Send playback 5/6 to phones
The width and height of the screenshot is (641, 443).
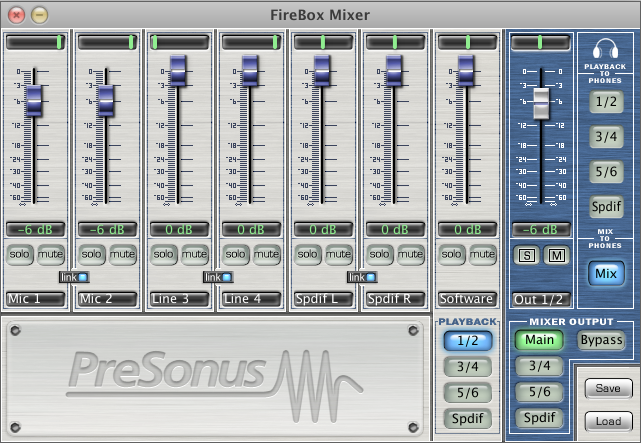pyautogui.click(x=606, y=172)
